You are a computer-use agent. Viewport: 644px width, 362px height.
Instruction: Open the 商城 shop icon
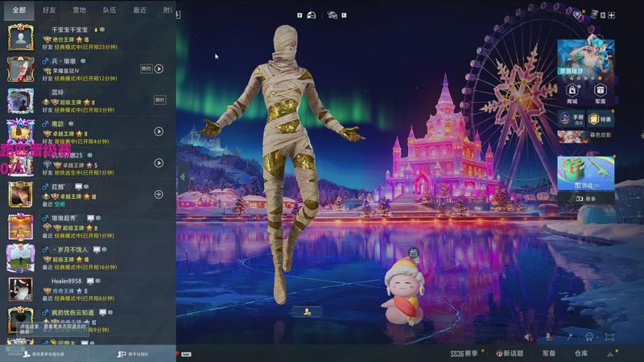pos(572,93)
